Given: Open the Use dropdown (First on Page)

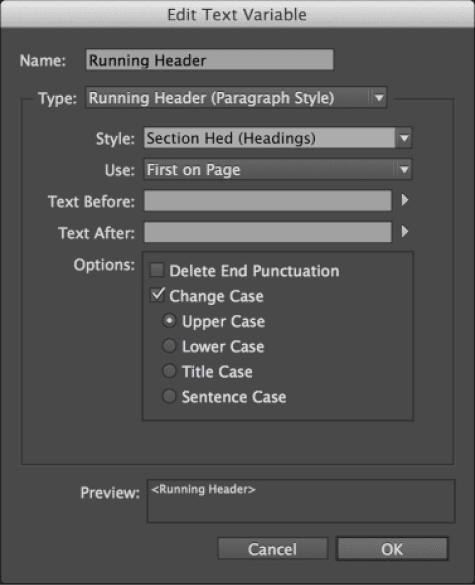Looking at the screenshot, I should (x=278, y=170).
